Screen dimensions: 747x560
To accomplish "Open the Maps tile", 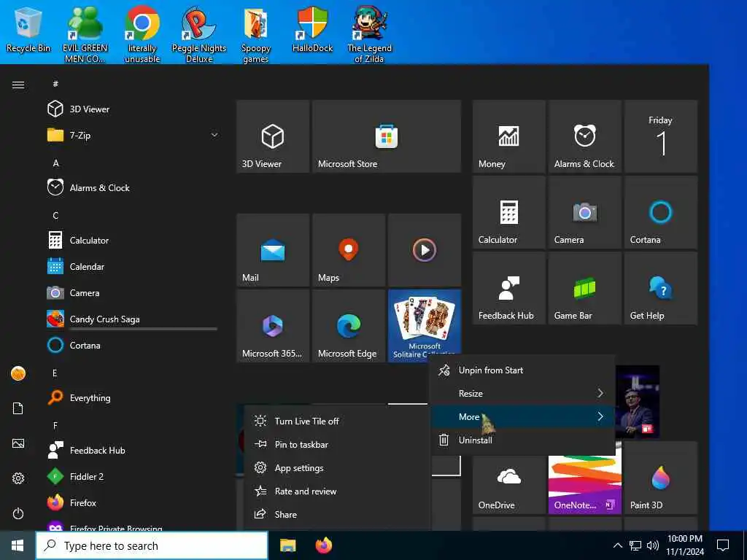I will (349, 250).
